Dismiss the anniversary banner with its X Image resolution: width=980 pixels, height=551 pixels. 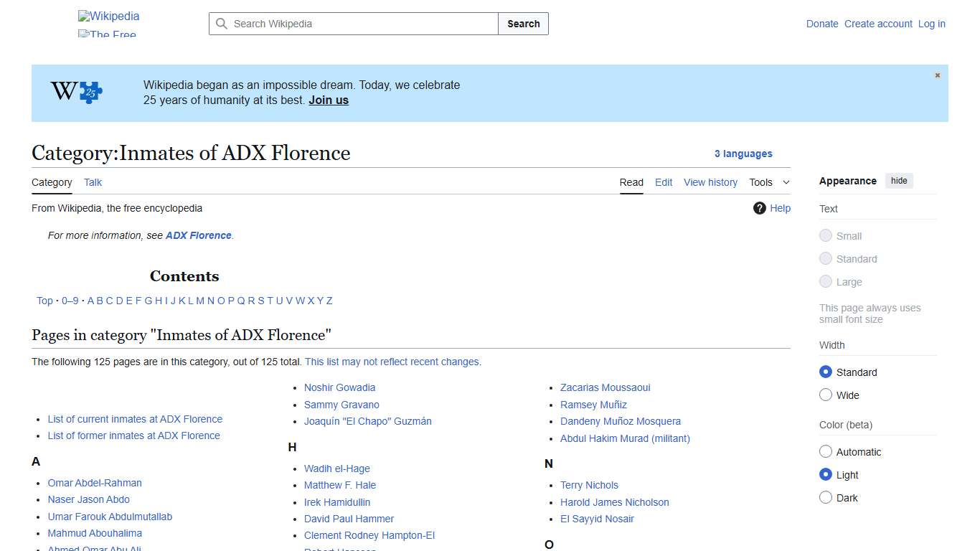coord(937,75)
